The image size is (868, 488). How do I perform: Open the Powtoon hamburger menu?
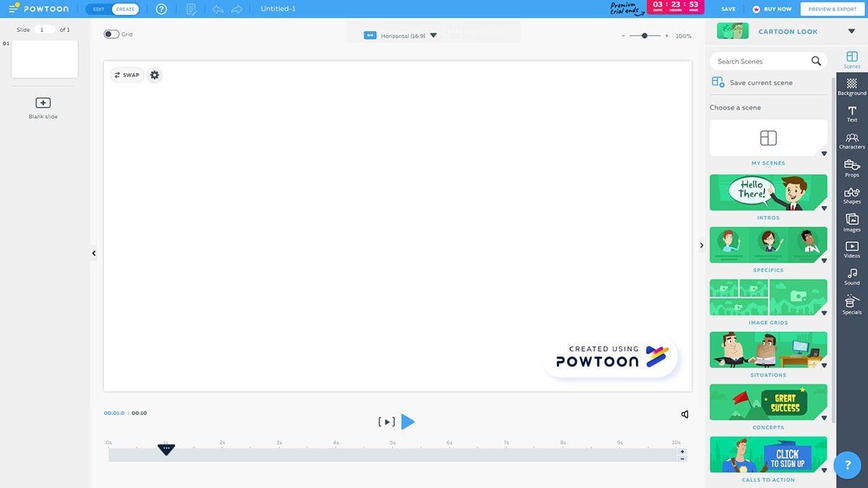coord(14,9)
